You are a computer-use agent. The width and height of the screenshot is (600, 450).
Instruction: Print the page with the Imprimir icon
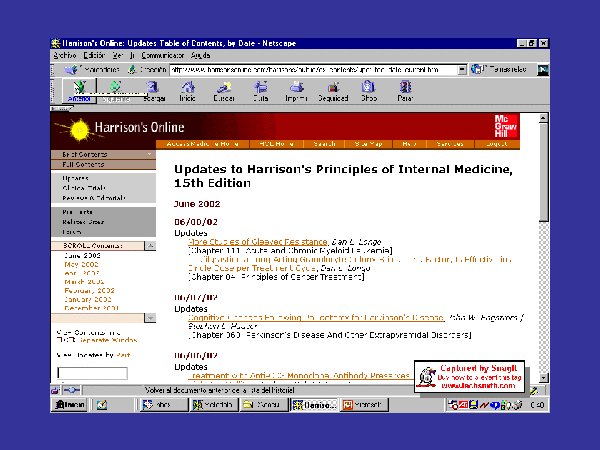(296, 91)
